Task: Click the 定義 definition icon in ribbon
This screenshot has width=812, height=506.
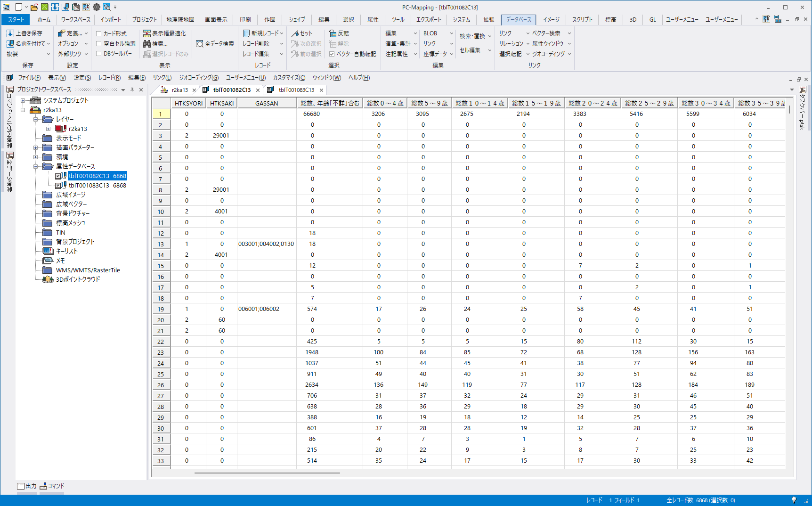Action: pos(62,33)
